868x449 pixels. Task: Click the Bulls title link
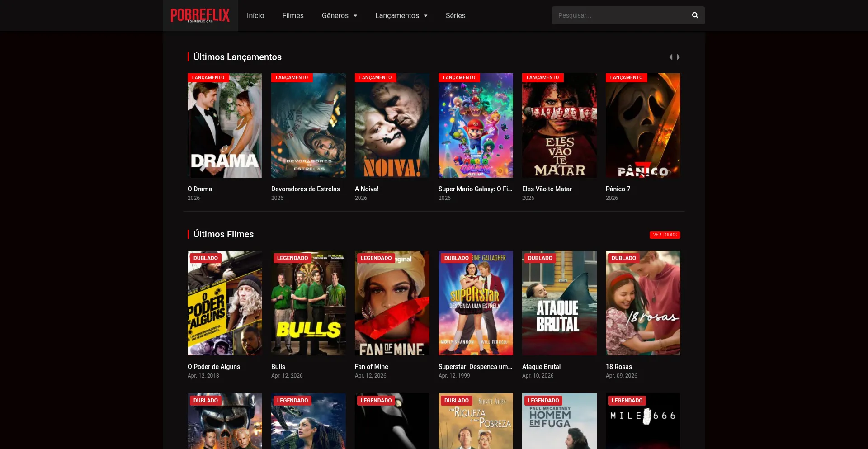coord(278,367)
